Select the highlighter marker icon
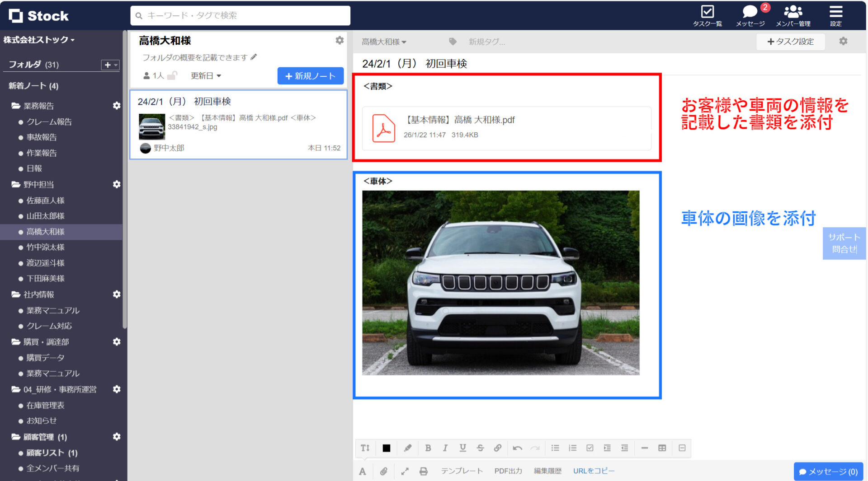Viewport: 868px width, 481px height. coord(408,448)
